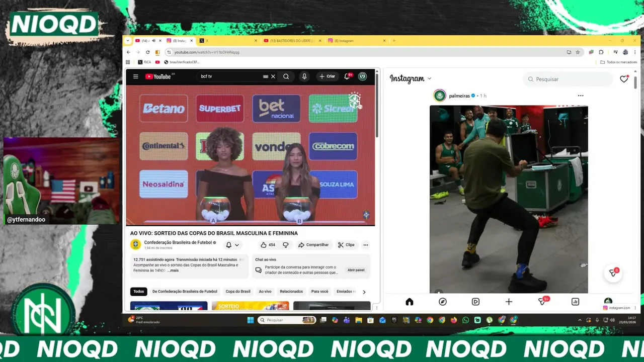The image size is (644, 362).
Task: Open more actions ellipsis under the video
Action: (366, 245)
